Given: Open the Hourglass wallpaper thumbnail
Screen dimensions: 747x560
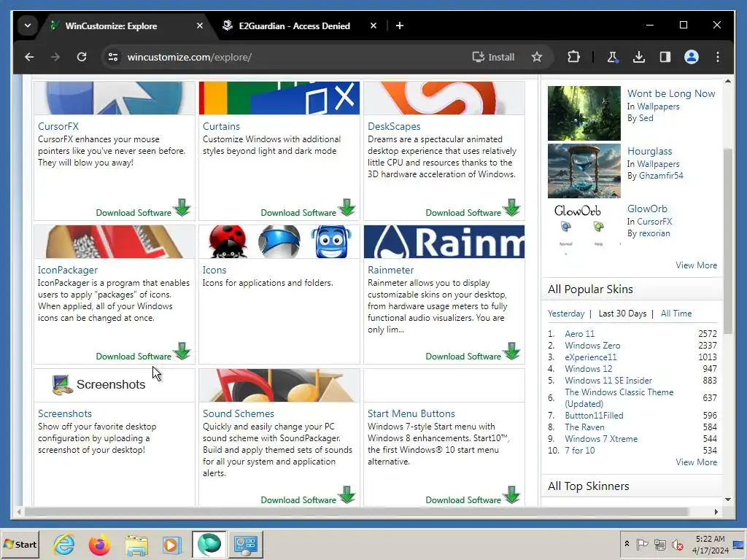Looking at the screenshot, I should tap(584, 171).
